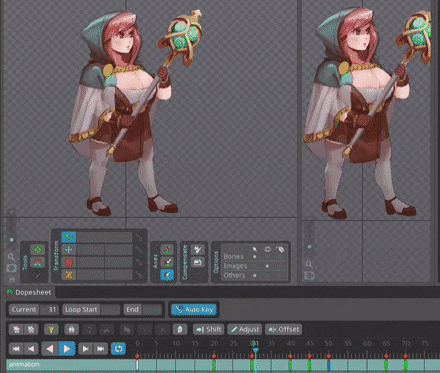This screenshot has height=373, width=440.
Task: Select the keyframe at frame 65
Action: pos(386,356)
